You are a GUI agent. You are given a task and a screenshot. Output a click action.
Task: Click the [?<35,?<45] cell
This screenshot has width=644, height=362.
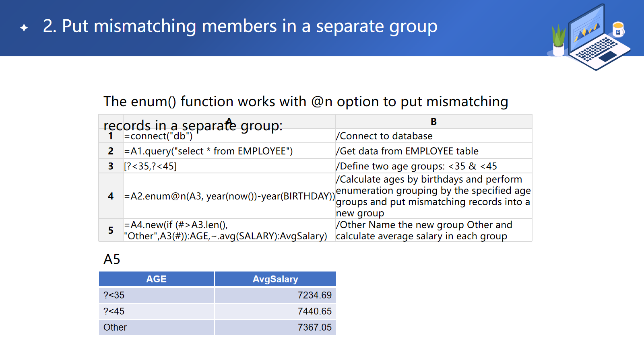click(151, 166)
